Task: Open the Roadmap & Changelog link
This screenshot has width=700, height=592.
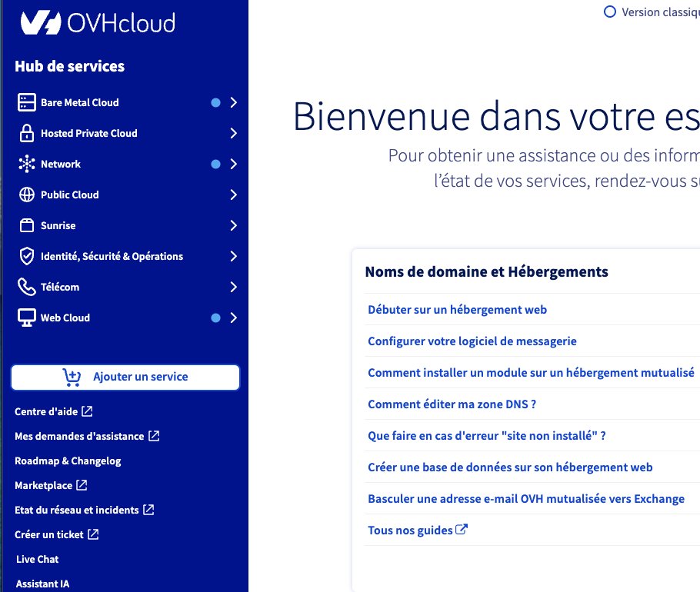Action: click(68, 461)
